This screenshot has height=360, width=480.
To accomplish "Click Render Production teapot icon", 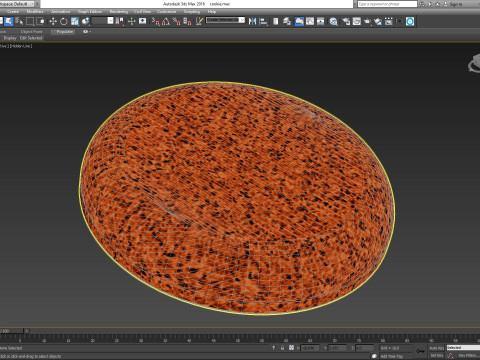I will pos(367,22).
